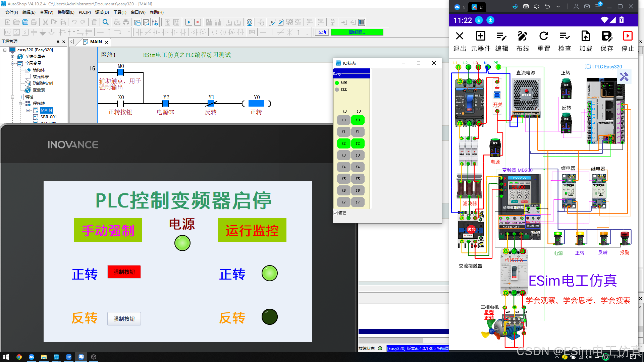Expand the MAIN program tree node

28,110
